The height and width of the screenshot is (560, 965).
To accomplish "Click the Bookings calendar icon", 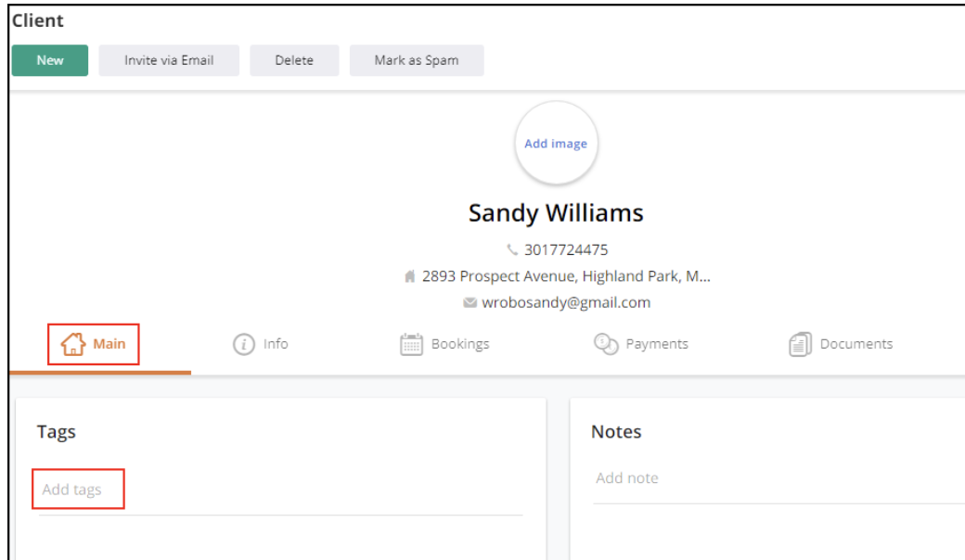I will [x=411, y=344].
